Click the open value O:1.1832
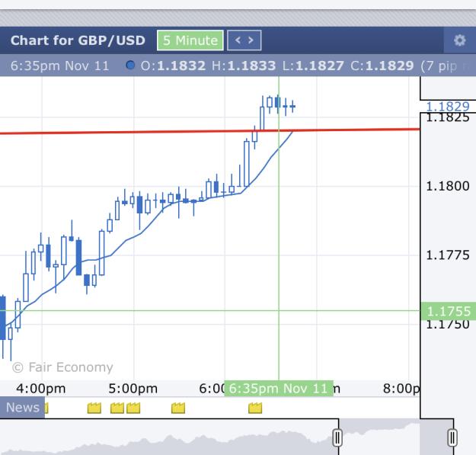Image resolution: width=476 pixels, height=455 pixels. coord(173,66)
